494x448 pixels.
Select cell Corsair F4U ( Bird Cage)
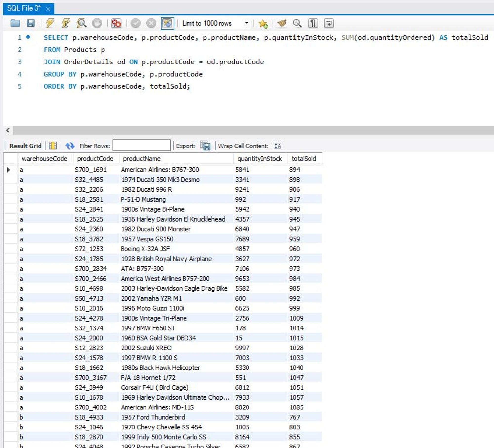click(x=176, y=387)
